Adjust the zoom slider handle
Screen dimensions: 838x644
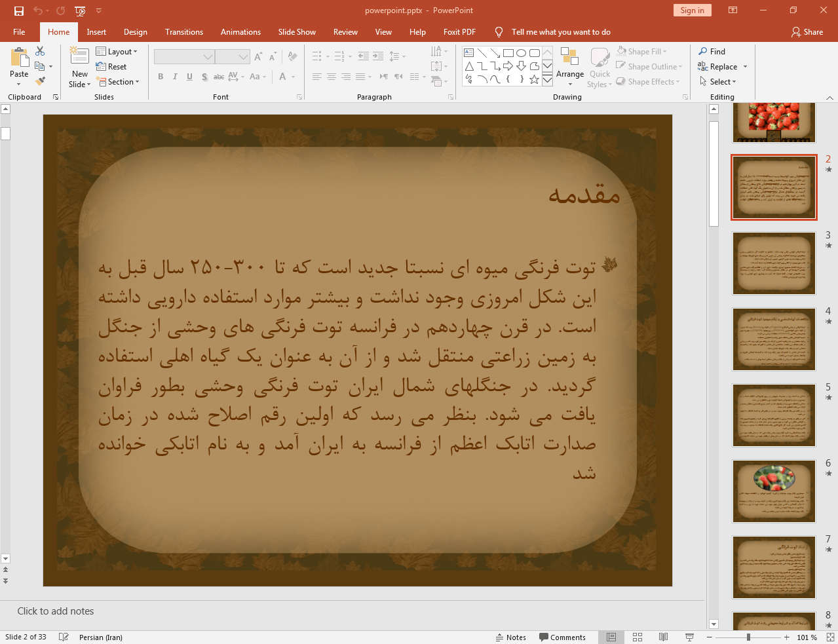748,637
